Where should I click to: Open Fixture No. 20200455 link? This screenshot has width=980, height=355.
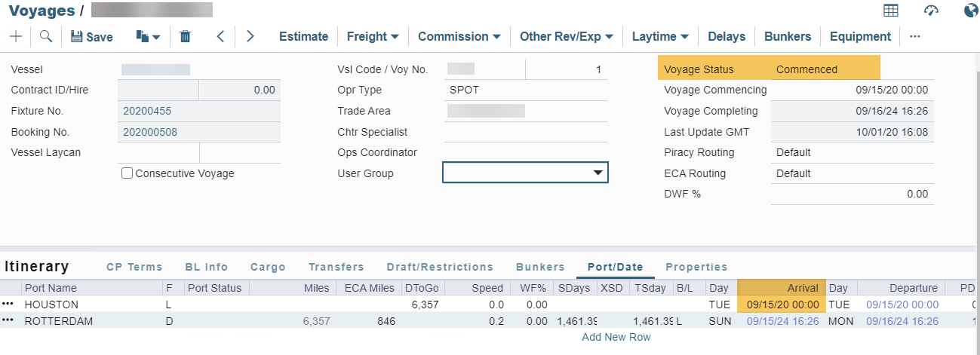[147, 111]
